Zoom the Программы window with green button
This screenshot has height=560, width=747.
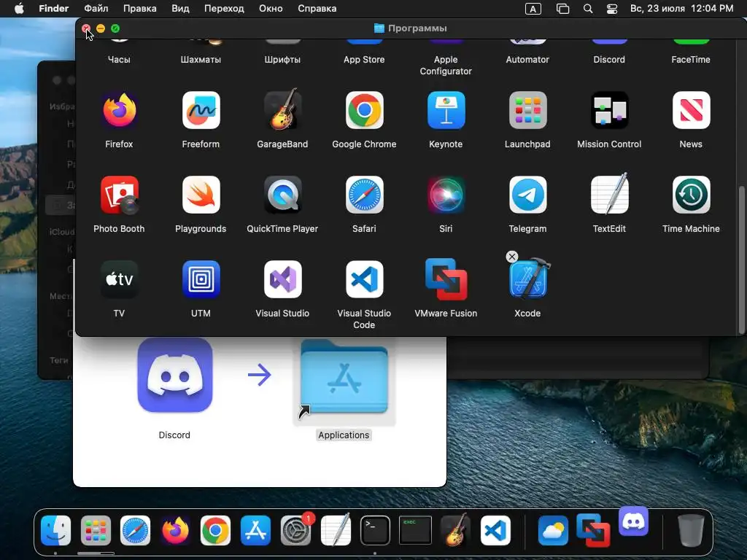pyautogui.click(x=115, y=28)
